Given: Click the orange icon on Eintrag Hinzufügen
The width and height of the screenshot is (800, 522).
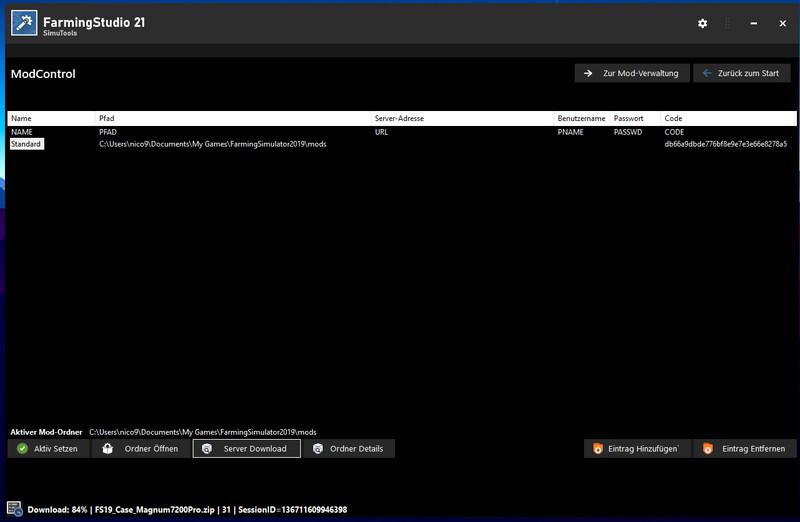Looking at the screenshot, I should click(x=598, y=449).
